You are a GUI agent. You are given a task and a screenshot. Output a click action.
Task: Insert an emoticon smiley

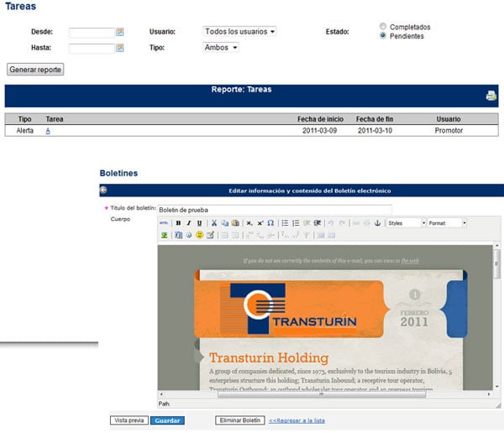pos(199,235)
